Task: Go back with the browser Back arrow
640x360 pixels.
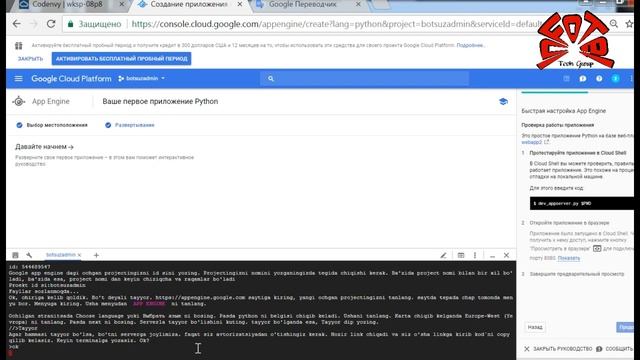Action: point(17,24)
